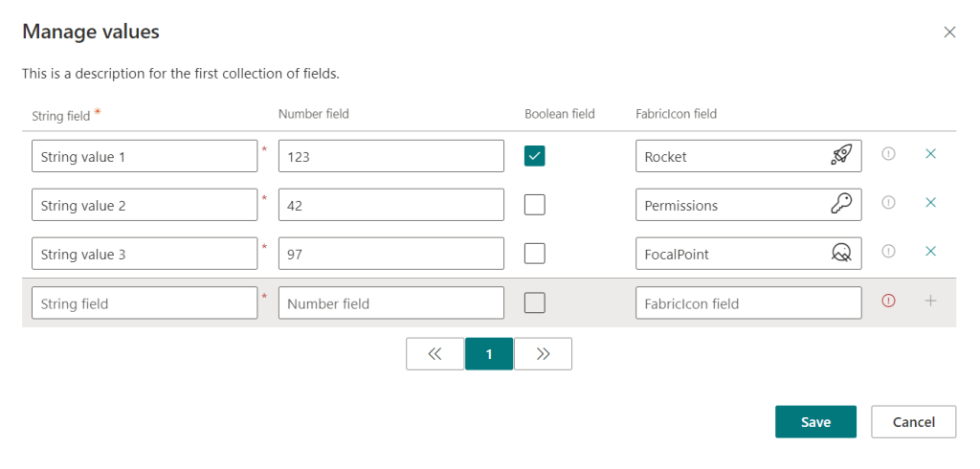Go to first page with double-left chevron
The height and width of the screenshot is (469, 980).
point(434,353)
